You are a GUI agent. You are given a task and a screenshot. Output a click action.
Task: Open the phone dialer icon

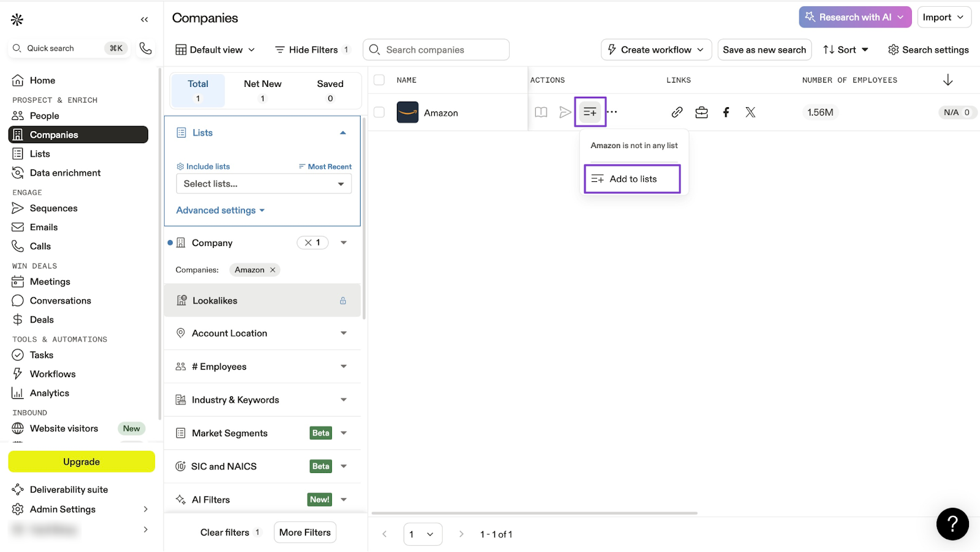[x=145, y=48]
